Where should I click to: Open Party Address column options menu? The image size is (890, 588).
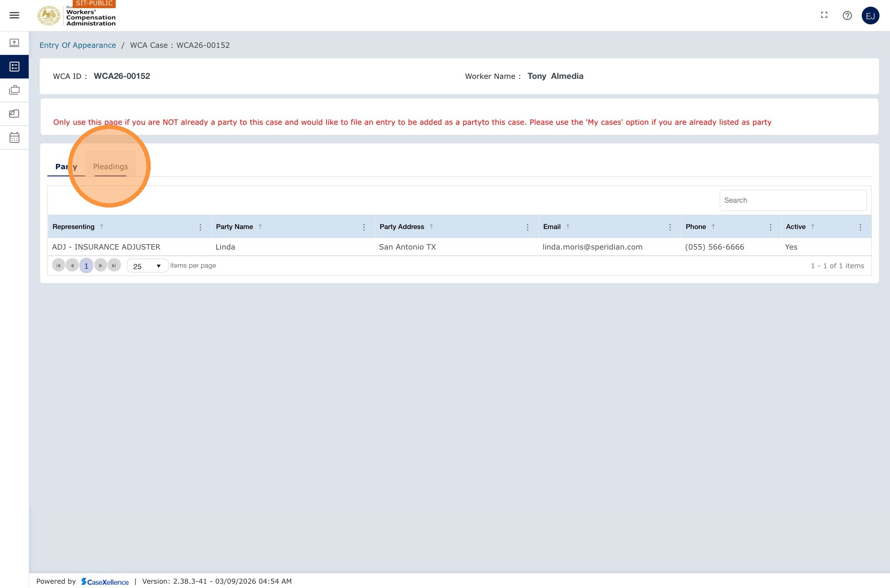click(x=527, y=227)
